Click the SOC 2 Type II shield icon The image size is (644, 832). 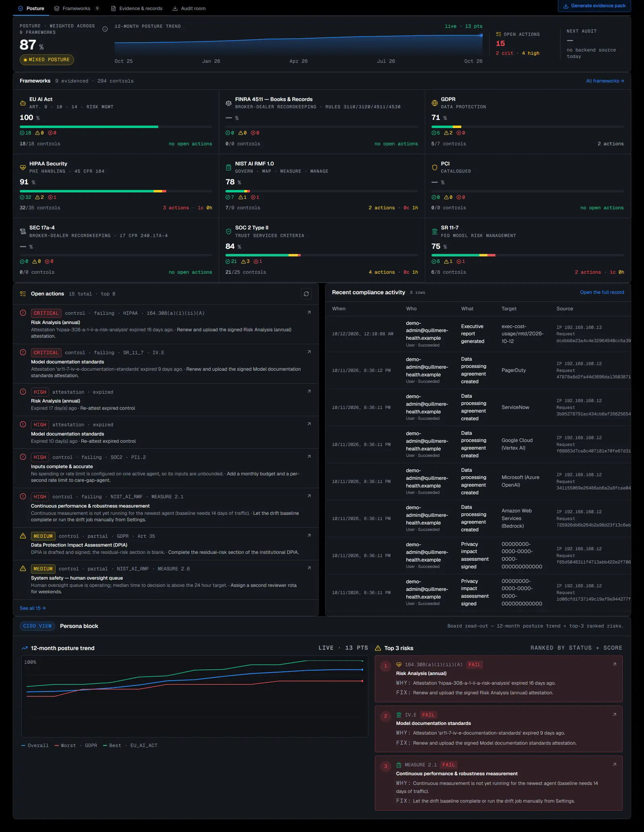pyautogui.click(x=229, y=231)
